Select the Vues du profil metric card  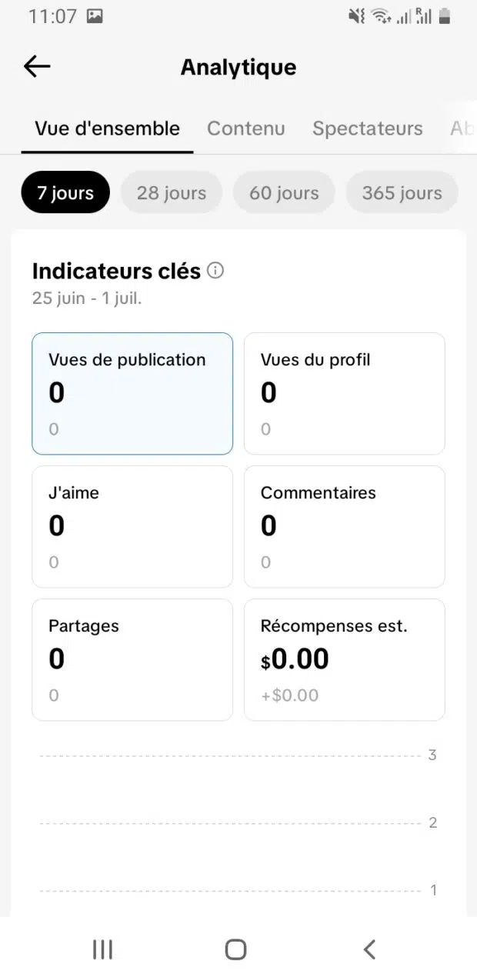(x=345, y=394)
